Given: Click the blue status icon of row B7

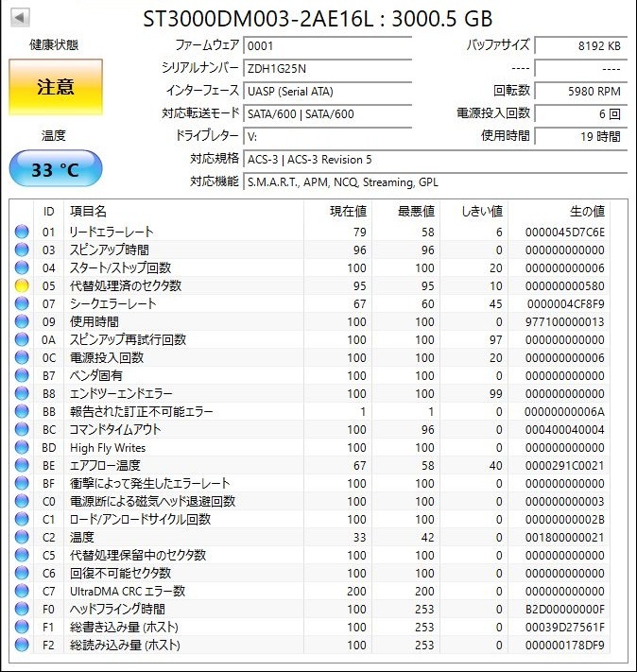Looking at the screenshot, I should 22,375.
